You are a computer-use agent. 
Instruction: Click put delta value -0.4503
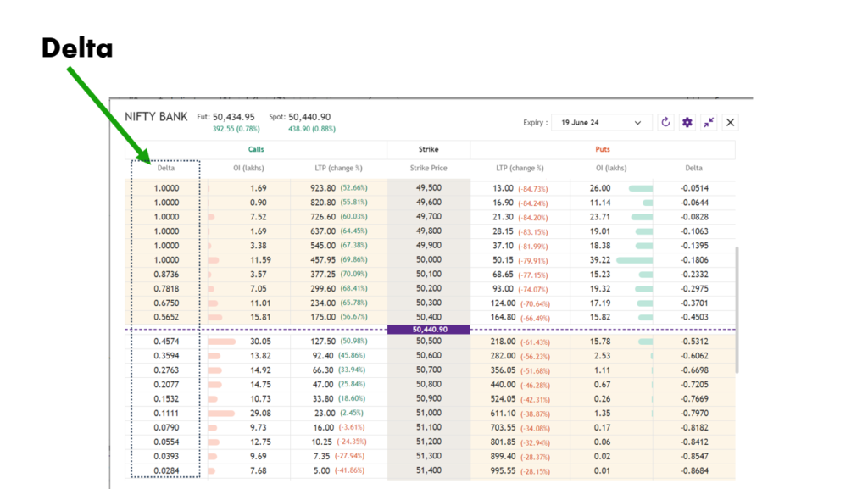[x=694, y=317]
